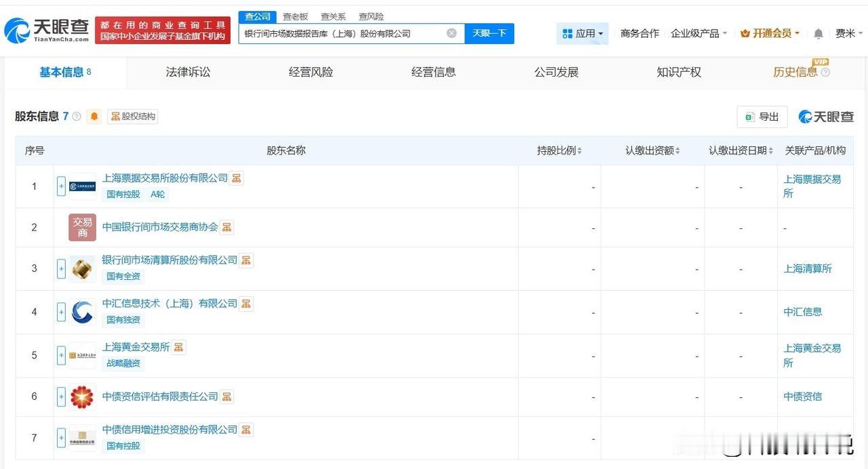Switch to the 历史信息 VIP tab

(x=795, y=73)
